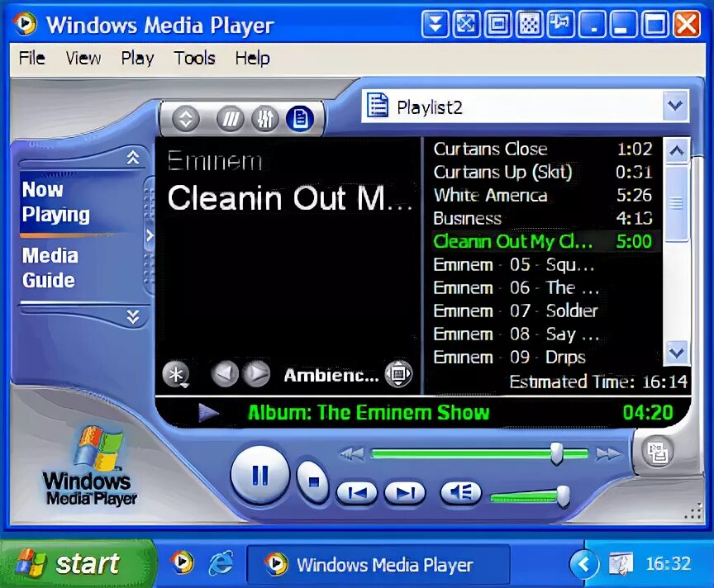This screenshot has height=588, width=714.
Task: Toggle the playlist pane button
Action: point(300,119)
